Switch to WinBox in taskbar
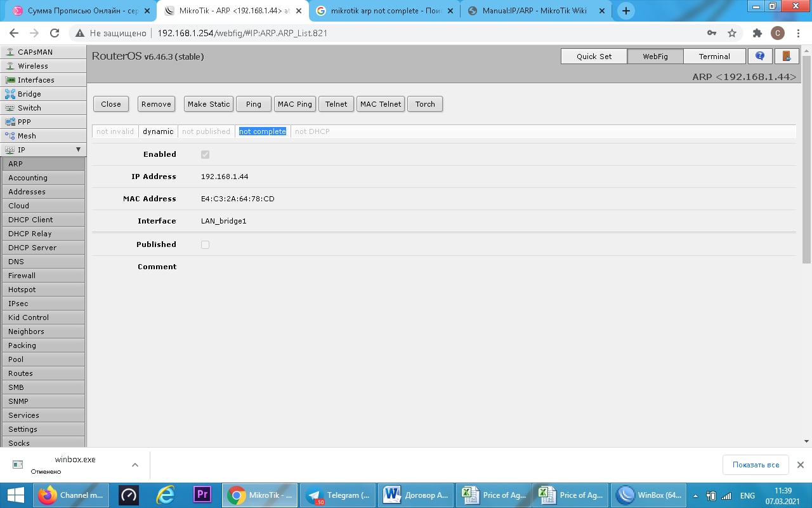 pyautogui.click(x=649, y=495)
